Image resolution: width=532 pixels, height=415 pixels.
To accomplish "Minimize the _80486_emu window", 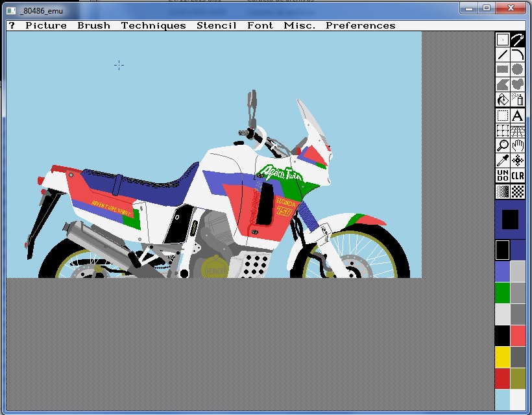I will tap(469, 8).
